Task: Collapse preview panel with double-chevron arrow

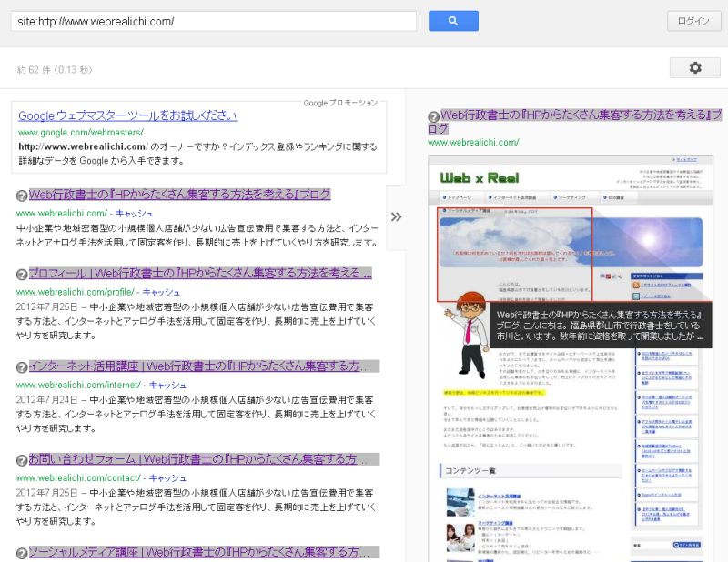Action: coord(396,216)
